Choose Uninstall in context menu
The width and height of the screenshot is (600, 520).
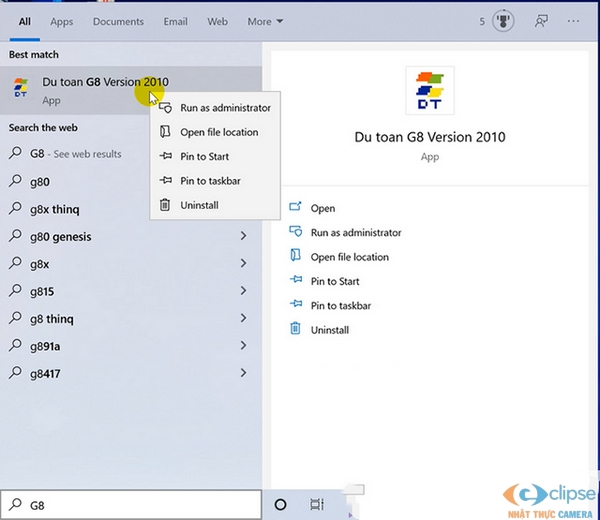[215, 205]
